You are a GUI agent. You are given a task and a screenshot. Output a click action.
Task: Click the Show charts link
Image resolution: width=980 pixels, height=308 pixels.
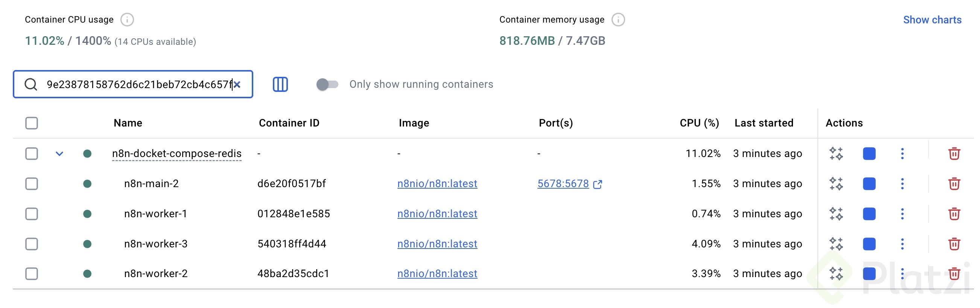[932, 20]
